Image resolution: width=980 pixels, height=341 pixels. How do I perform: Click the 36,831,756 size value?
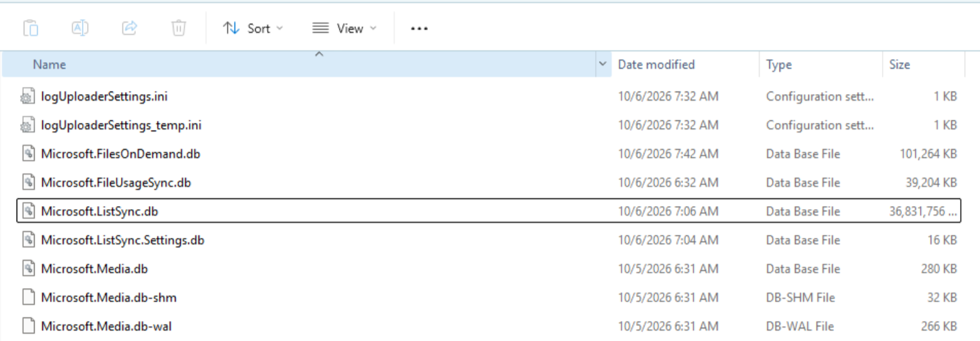924,211
